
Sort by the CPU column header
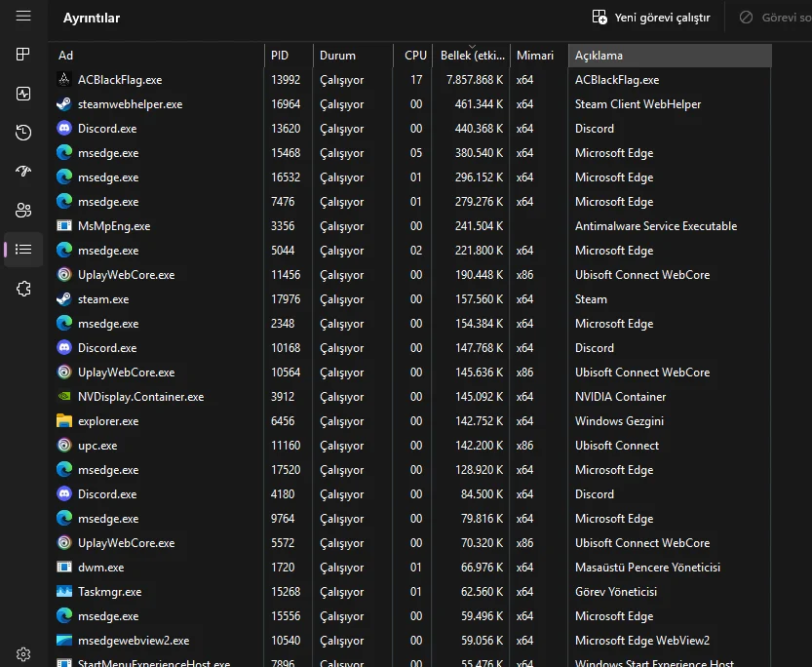tap(412, 56)
